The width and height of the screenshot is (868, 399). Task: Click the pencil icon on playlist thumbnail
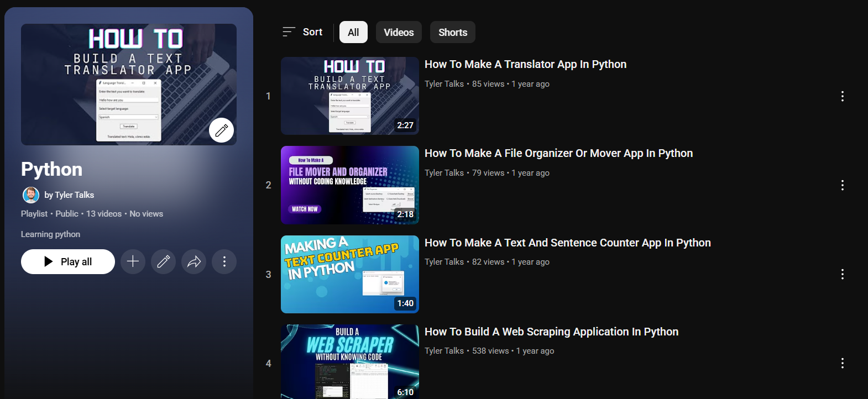click(x=221, y=130)
